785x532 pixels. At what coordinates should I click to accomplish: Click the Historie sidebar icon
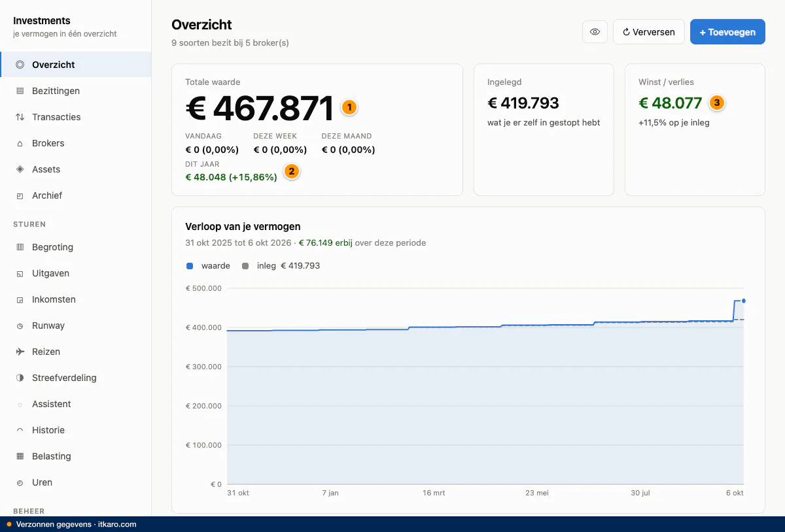(20, 430)
